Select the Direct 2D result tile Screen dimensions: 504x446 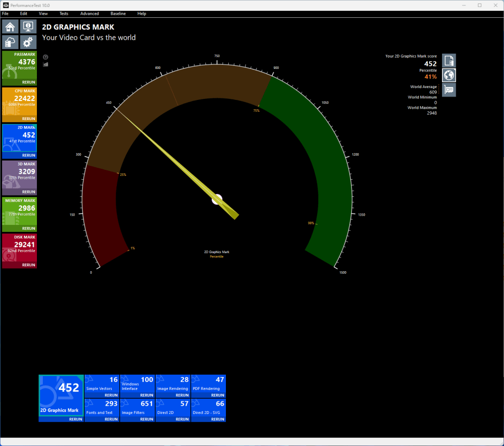(x=173, y=408)
